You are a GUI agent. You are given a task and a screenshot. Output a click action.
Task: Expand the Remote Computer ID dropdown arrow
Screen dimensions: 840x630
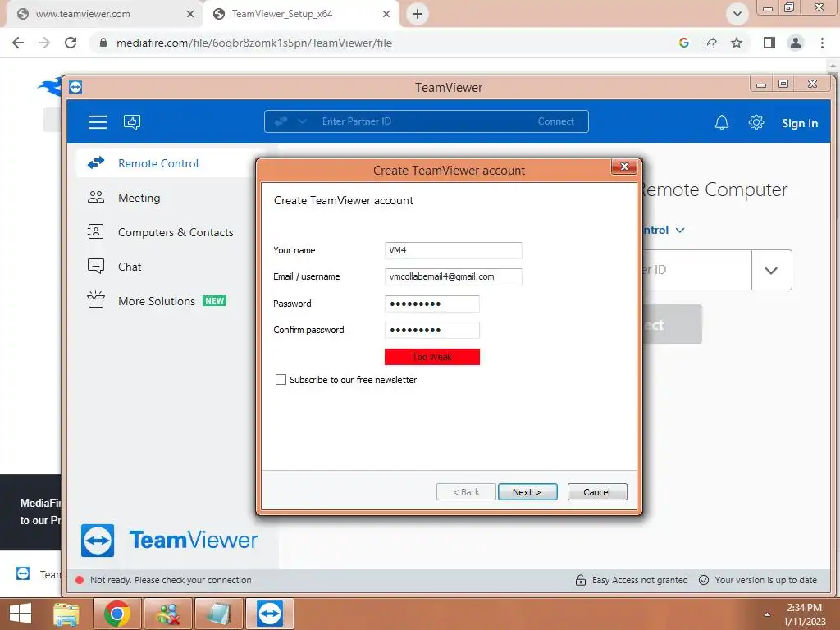[771, 270]
